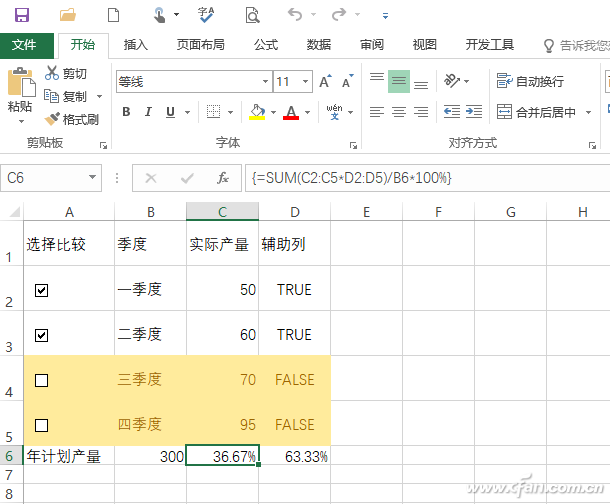Expand 合并后居中 dropdown arrow

(x=588, y=112)
